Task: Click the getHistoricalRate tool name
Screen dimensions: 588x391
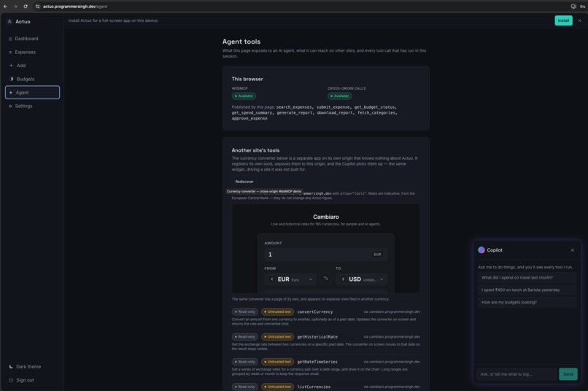Action: pyautogui.click(x=317, y=337)
